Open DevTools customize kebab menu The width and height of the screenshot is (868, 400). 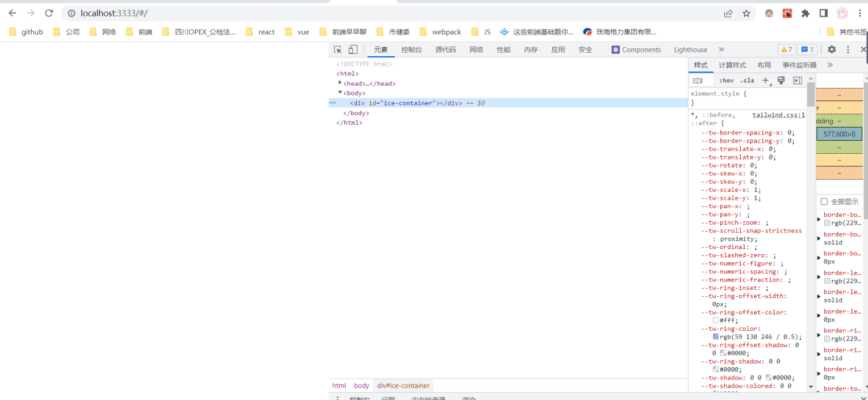click(848, 49)
